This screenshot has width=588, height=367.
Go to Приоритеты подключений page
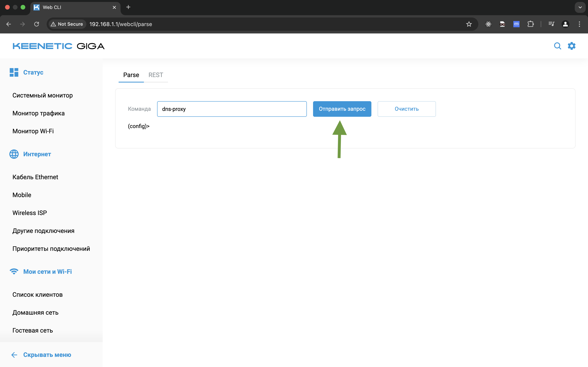(x=51, y=248)
